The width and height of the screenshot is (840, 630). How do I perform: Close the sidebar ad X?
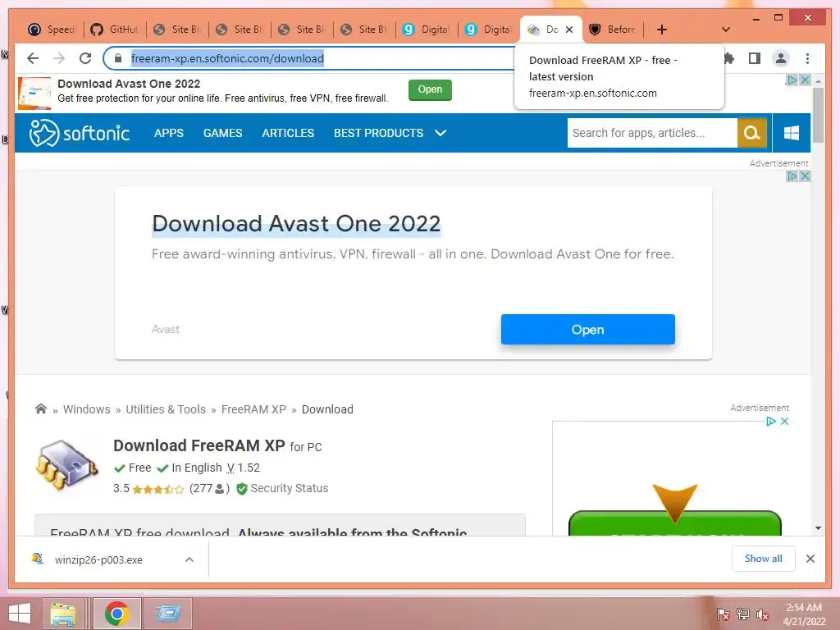tap(784, 421)
